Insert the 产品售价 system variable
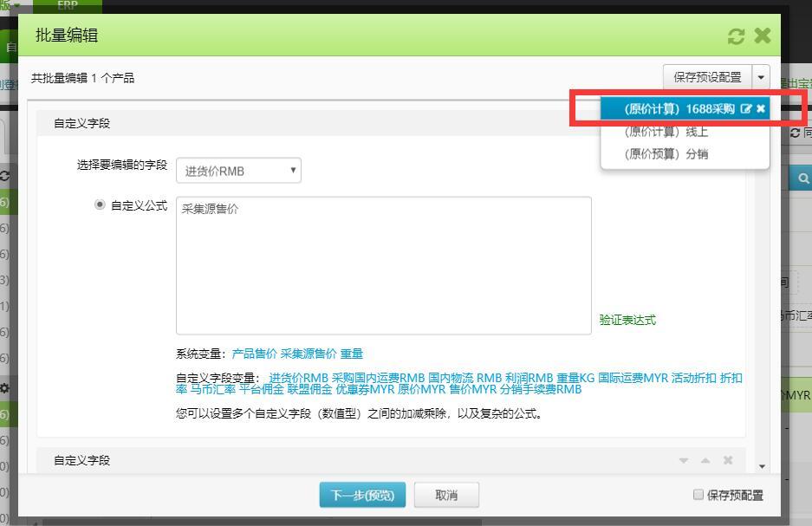Viewport: 812px width, 526px height. 254,354
